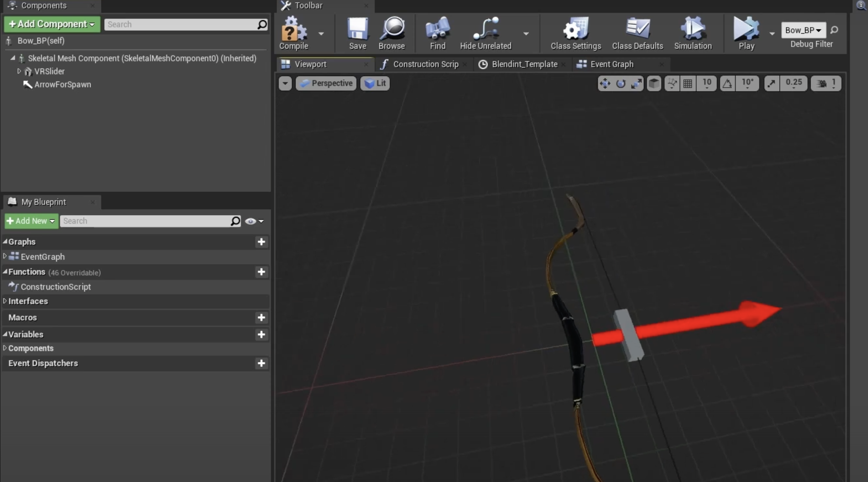Open grid snap value 10 dropdown
The image size is (868, 482).
(x=706, y=83)
